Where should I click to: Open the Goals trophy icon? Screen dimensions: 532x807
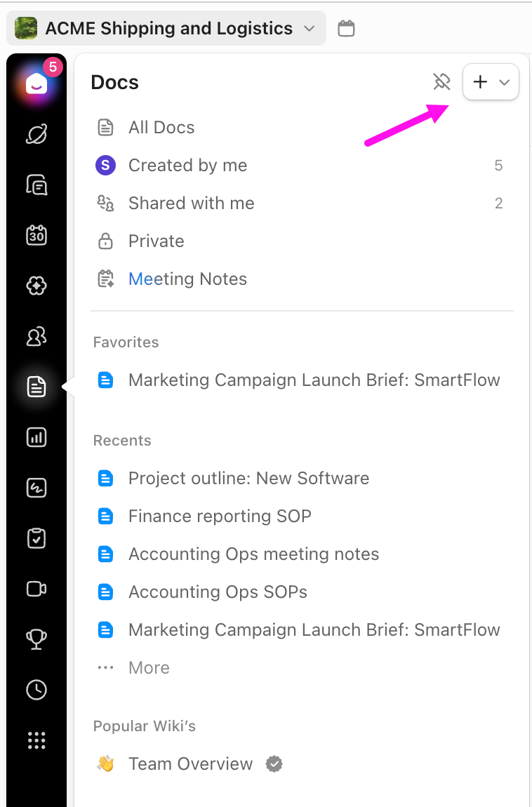coord(36,639)
